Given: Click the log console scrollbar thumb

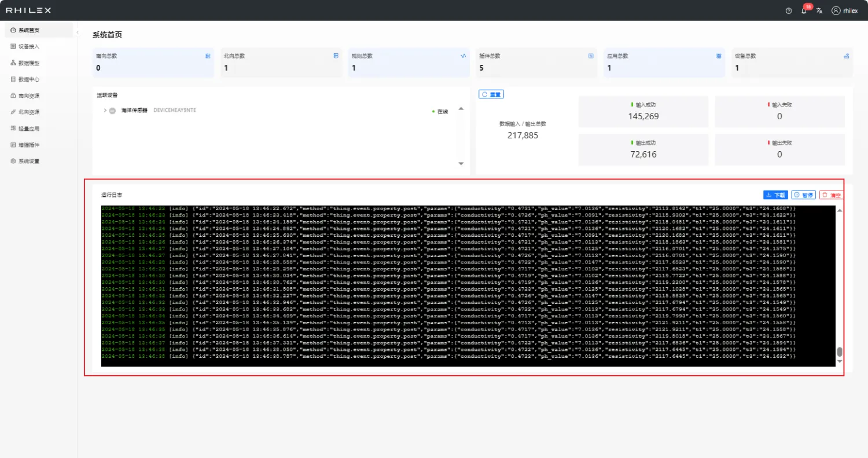Looking at the screenshot, I should [x=840, y=352].
